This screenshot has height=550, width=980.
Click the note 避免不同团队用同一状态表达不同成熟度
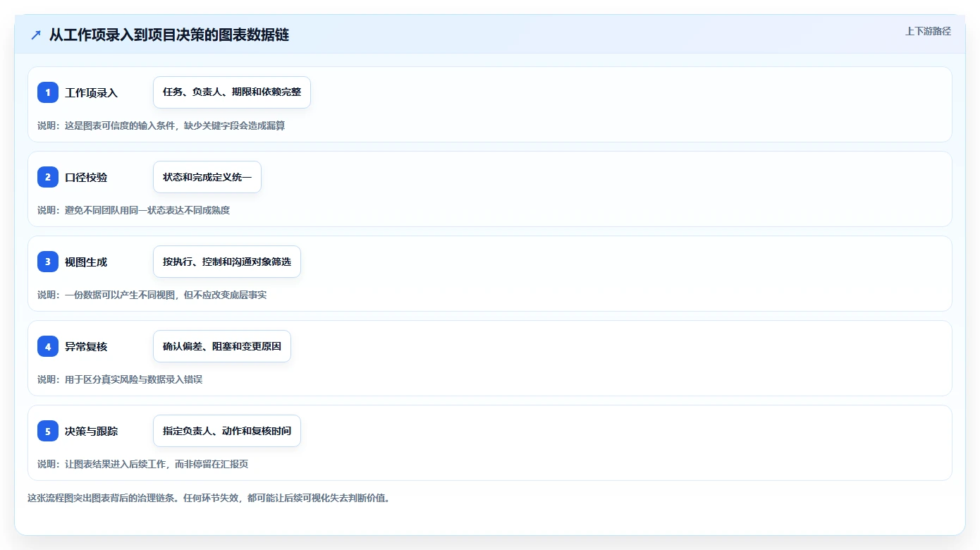(x=147, y=210)
